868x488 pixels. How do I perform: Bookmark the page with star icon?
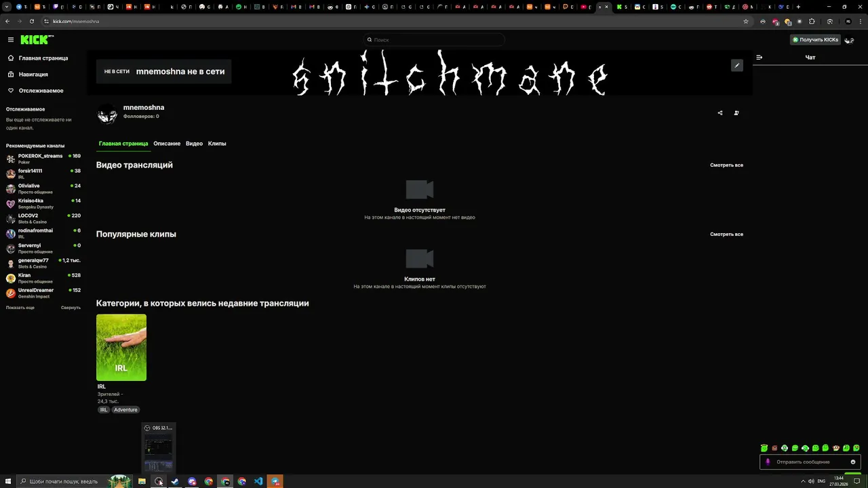[746, 21]
